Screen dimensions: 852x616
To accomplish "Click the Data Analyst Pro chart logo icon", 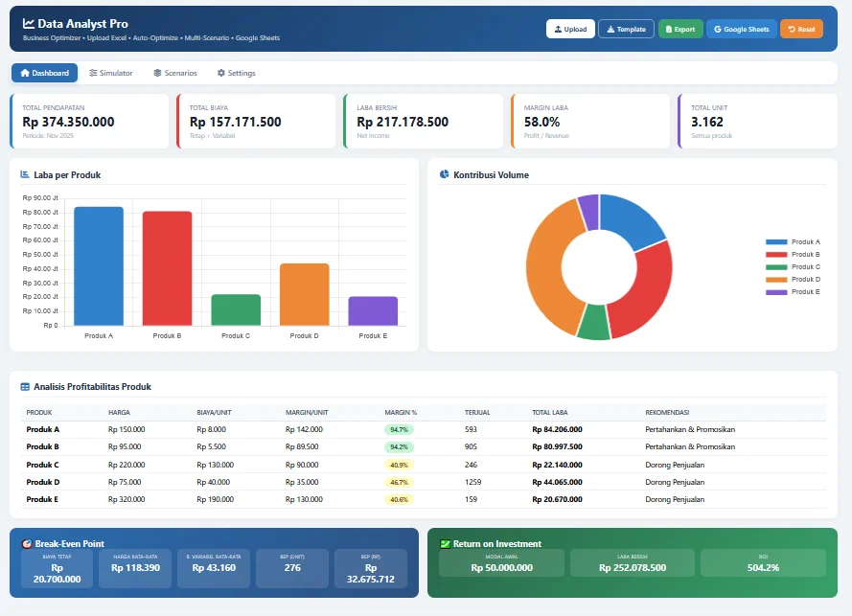I will (x=28, y=23).
